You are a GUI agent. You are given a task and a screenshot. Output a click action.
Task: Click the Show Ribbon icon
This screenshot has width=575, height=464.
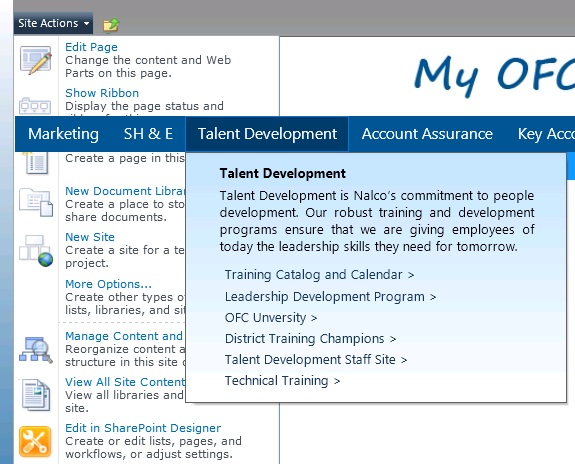click(35, 106)
